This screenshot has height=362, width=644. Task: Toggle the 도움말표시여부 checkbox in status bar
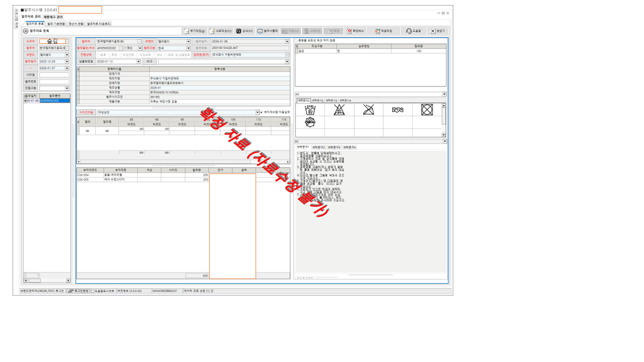(93, 291)
